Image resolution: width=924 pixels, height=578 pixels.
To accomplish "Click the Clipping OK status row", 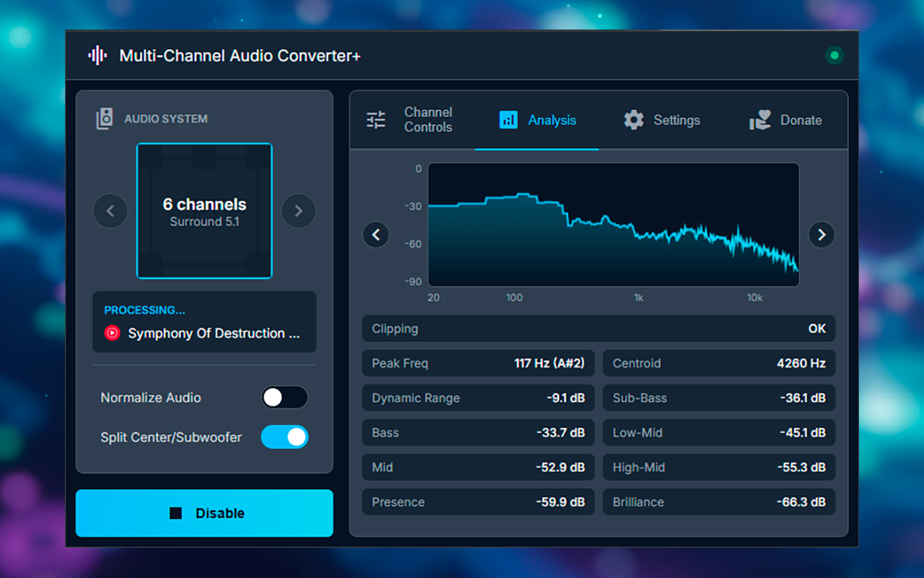I will 598,329.
